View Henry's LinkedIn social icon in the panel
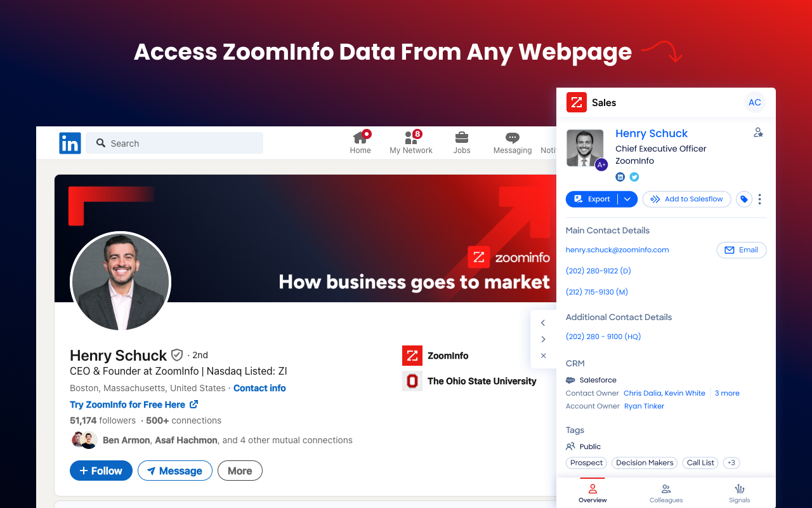Image resolution: width=812 pixels, height=508 pixels. coord(620,177)
